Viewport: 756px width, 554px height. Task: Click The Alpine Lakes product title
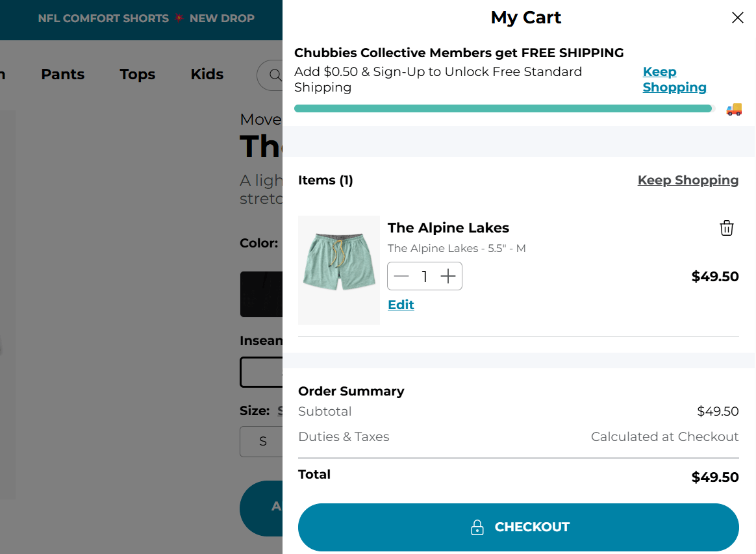pyautogui.click(x=448, y=228)
